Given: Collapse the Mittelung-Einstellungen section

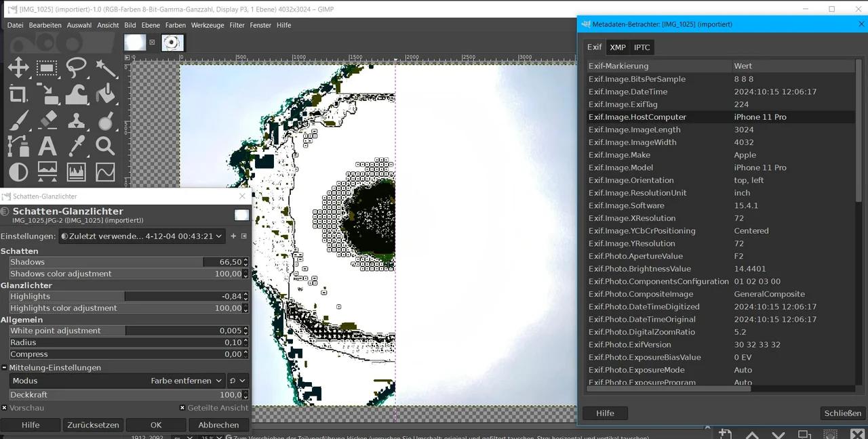Looking at the screenshot, I should pos(5,367).
